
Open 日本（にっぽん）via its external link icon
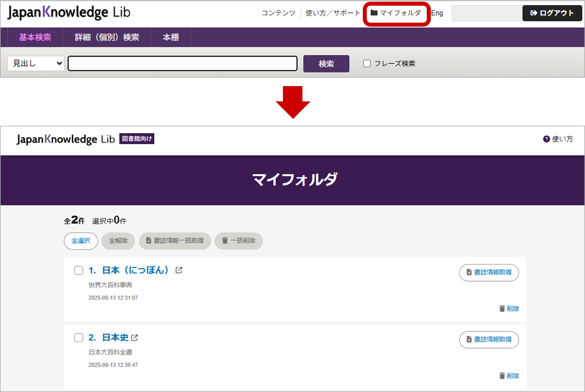(179, 270)
